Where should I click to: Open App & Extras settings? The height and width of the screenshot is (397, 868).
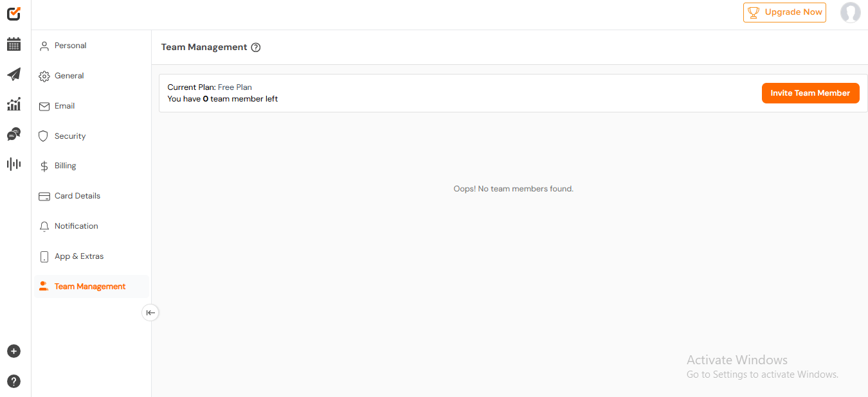pyautogui.click(x=91, y=256)
